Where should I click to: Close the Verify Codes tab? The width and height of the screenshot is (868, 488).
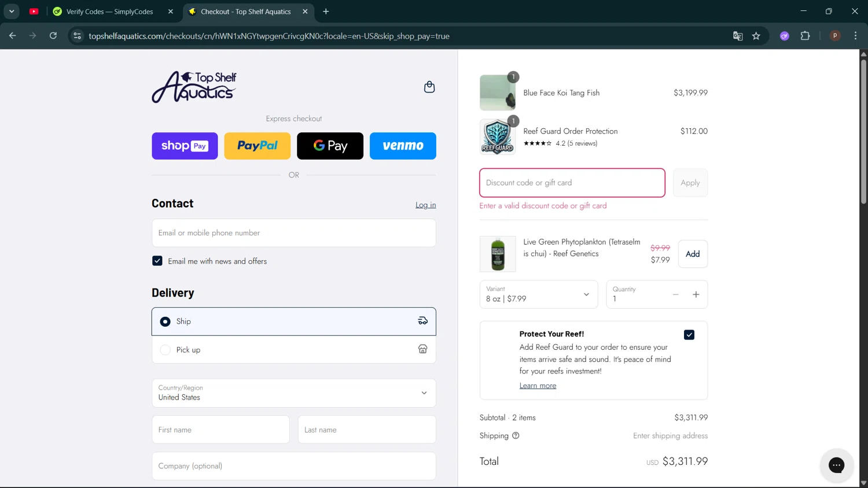(171, 12)
